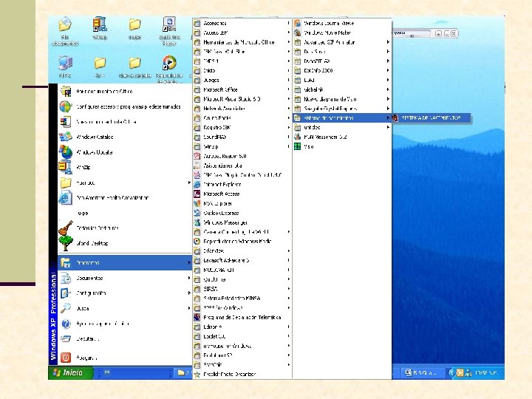Expand the Network Associates program group
532x399 pixels.
coord(242,109)
